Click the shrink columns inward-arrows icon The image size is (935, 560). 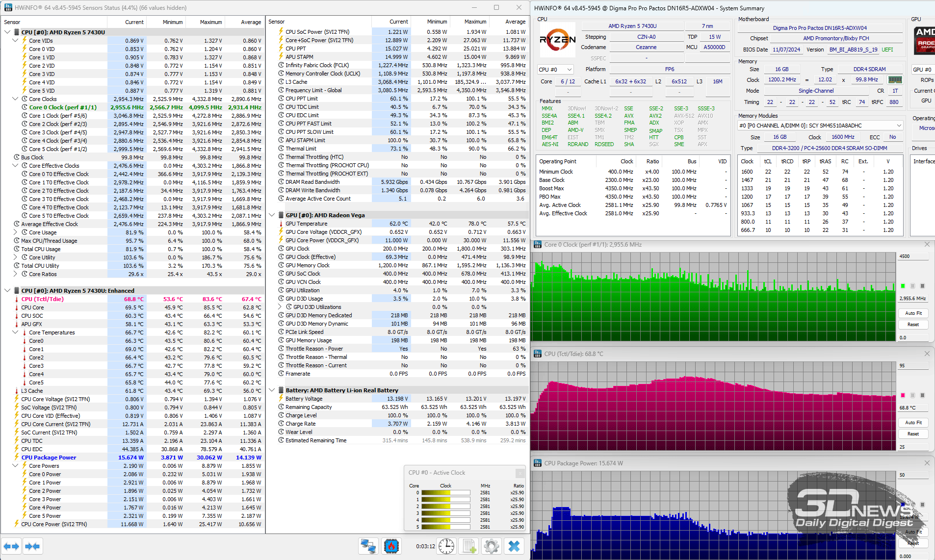point(32,546)
